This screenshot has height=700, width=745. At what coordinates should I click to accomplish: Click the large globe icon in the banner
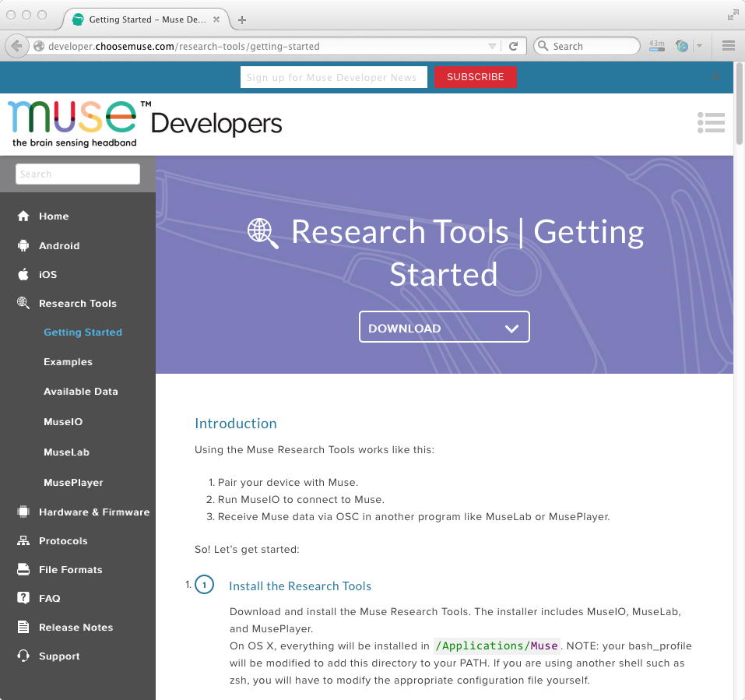[x=263, y=233]
